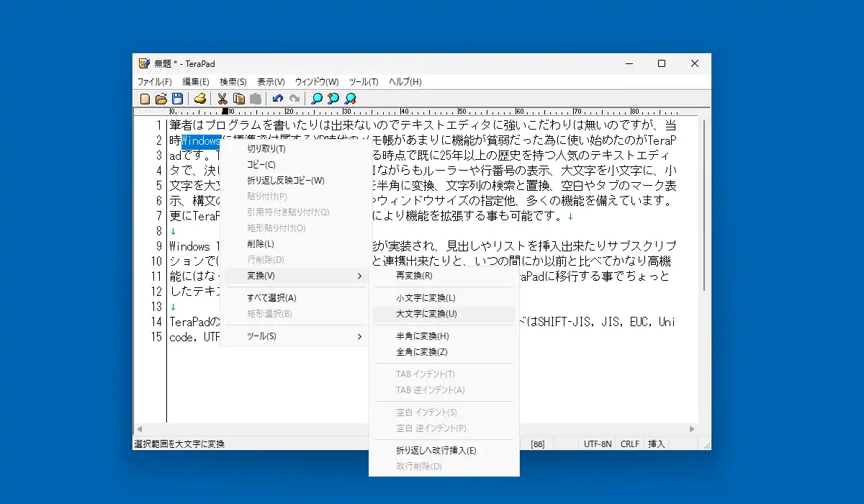Select 大文字に変換(U) in the submenu
Viewport: 864px width, 504px height.
click(444, 314)
